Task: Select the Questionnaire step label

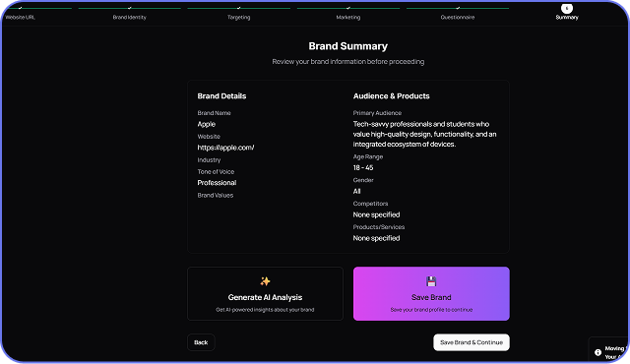Action: [458, 18]
